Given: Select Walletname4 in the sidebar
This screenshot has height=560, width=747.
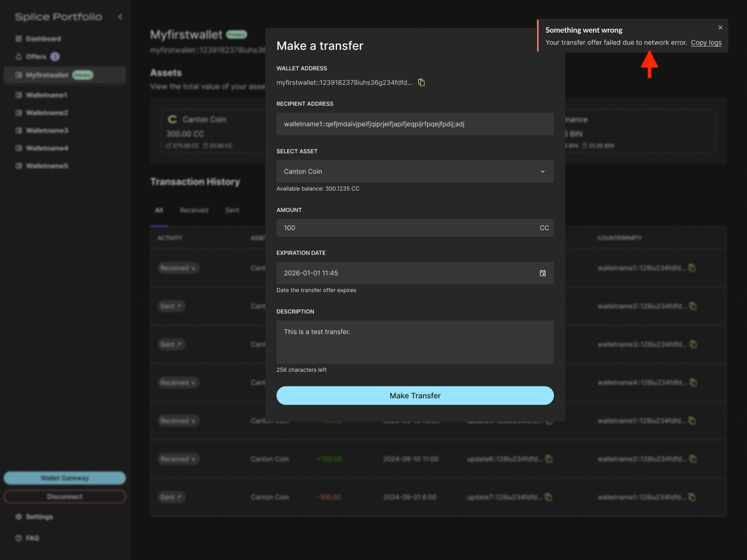Looking at the screenshot, I should click(65, 148).
